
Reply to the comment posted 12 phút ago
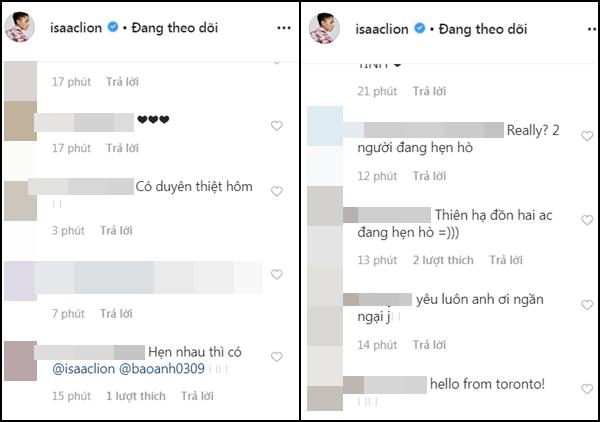tap(429, 176)
